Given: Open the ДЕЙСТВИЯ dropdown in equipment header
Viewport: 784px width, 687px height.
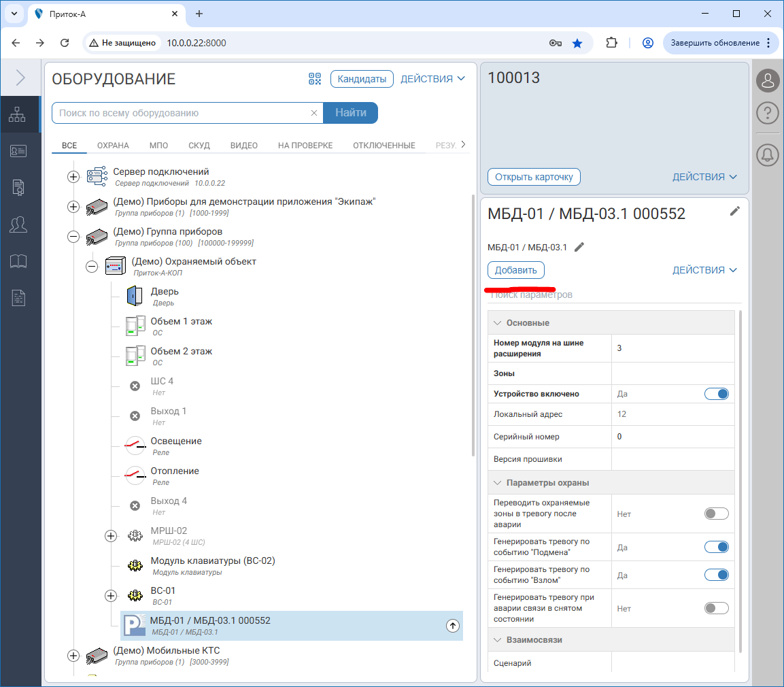Looking at the screenshot, I should [432, 79].
